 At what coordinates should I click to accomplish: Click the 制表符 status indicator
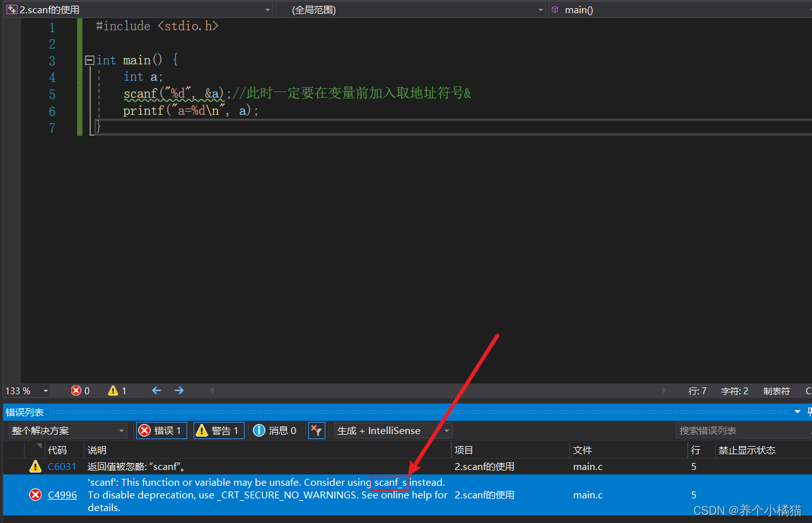[777, 391]
